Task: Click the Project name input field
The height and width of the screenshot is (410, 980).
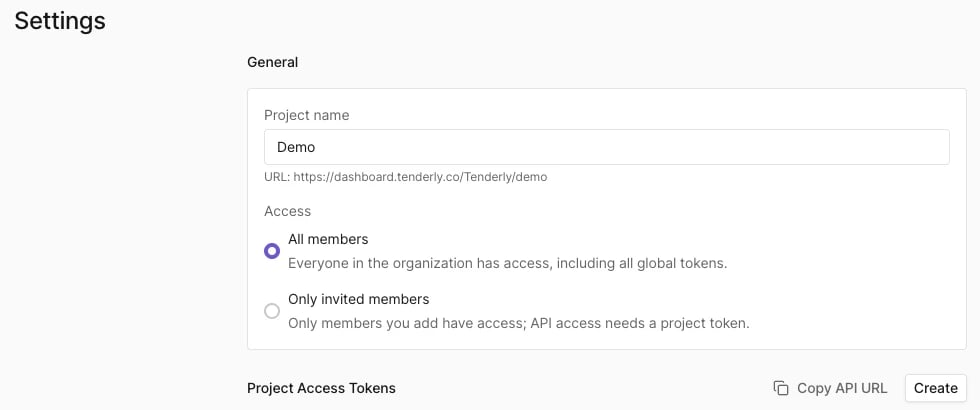Action: tap(607, 147)
